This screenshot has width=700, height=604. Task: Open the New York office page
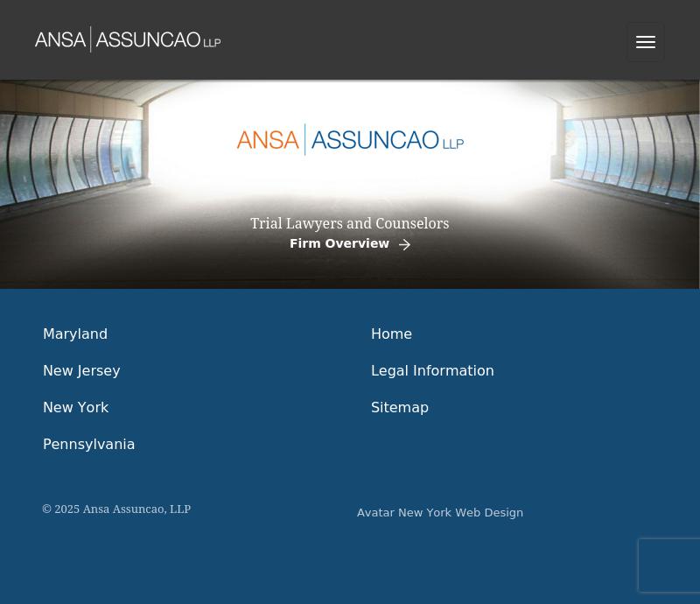[75, 407]
